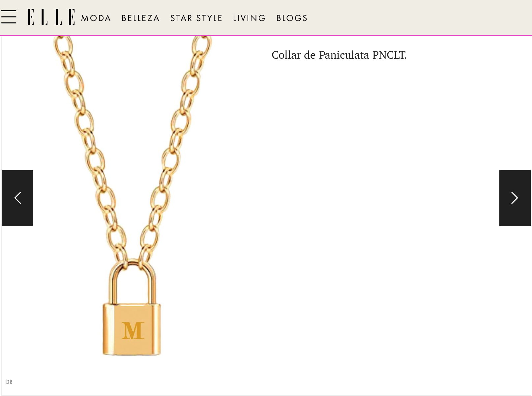
Task: Select the LIVING menu item
Action: pyautogui.click(x=249, y=18)
